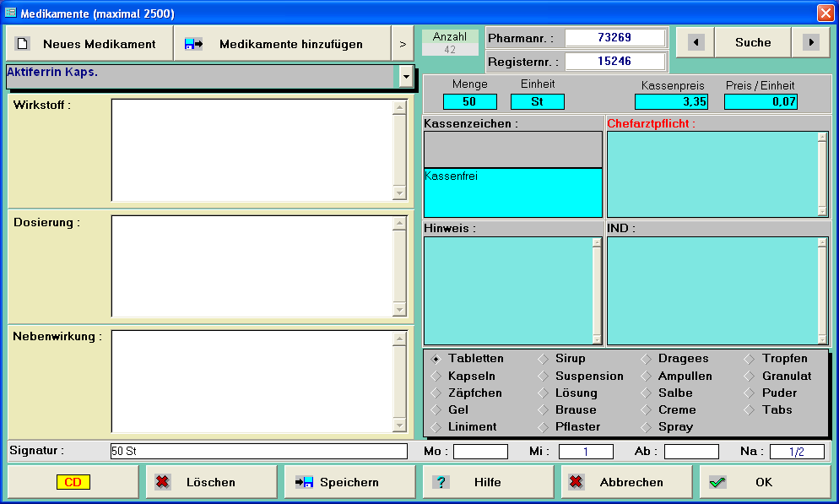Click the yellow CD button
839x504 pixels.
tap(73, 482)
